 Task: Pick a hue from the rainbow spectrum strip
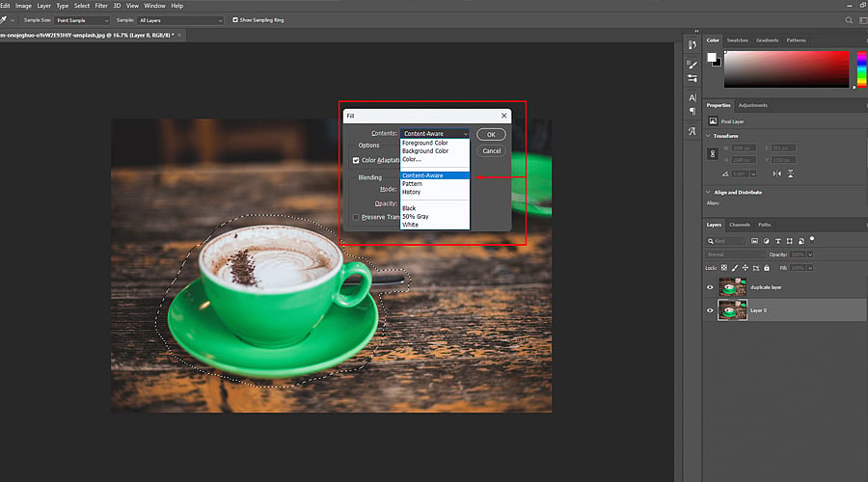(x=861, y=69)
